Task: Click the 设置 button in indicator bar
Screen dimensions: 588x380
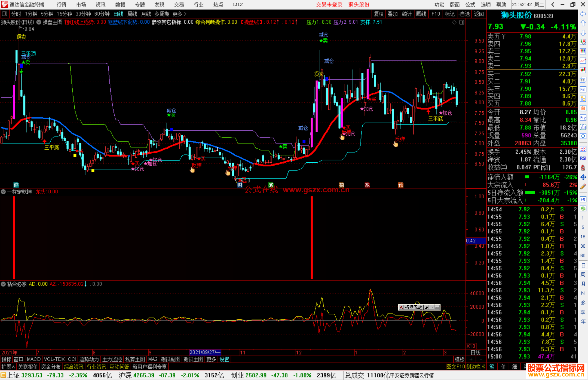Action: [x=224, y=359]
